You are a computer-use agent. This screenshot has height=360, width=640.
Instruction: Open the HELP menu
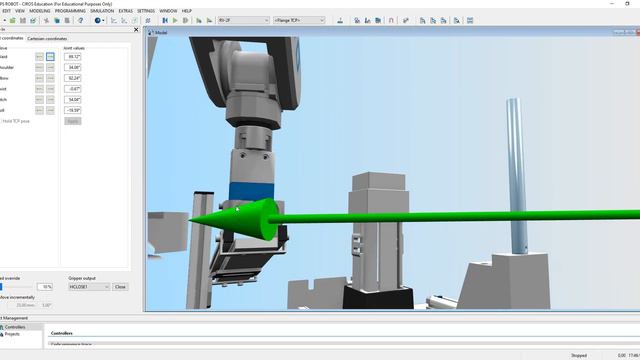pos(187,11)
